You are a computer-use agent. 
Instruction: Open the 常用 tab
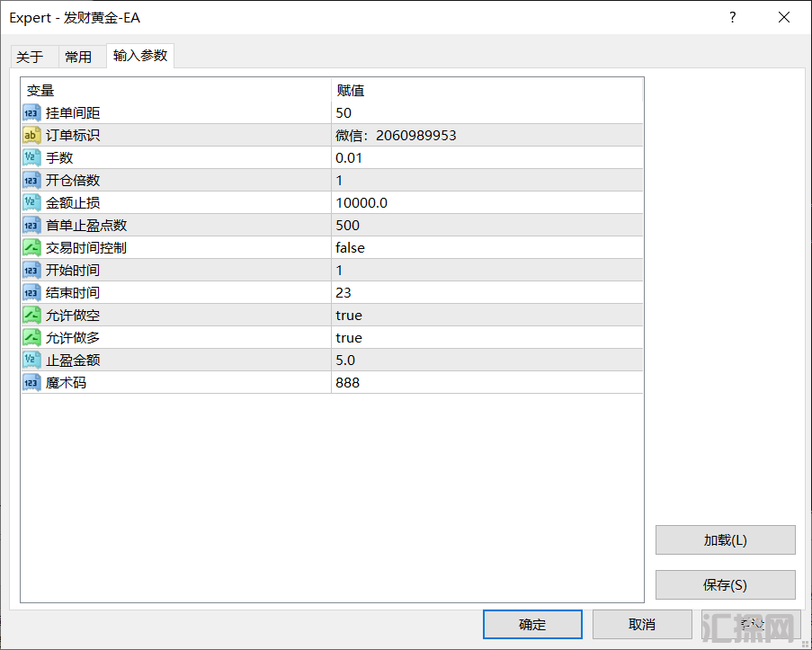click(78, 57)
